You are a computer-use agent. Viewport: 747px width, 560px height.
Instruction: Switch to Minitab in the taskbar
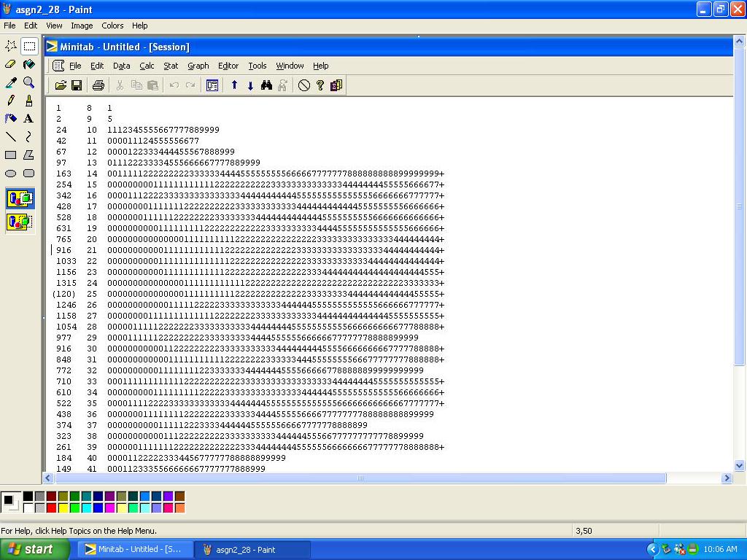coord(134,550)
